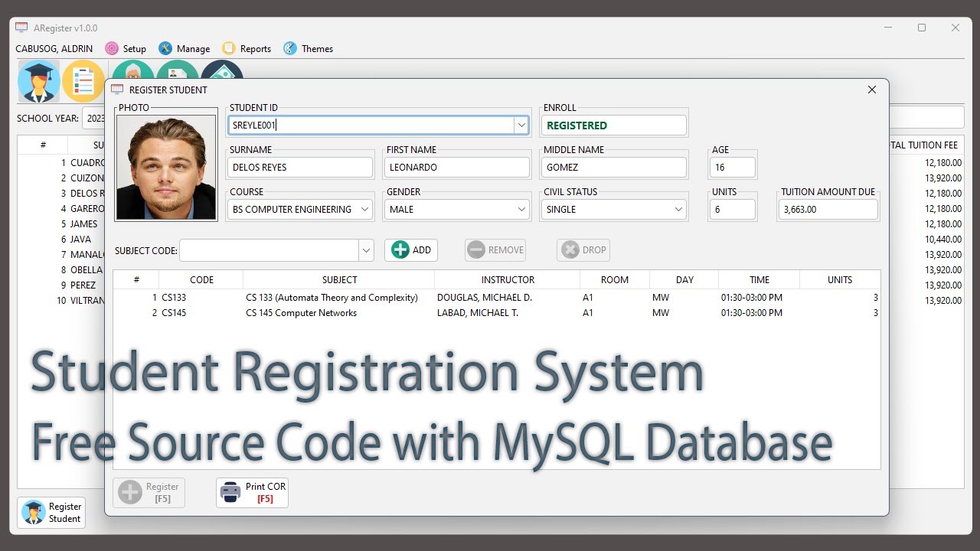Select JAMES row in background student list

click(x=83, y=223)
